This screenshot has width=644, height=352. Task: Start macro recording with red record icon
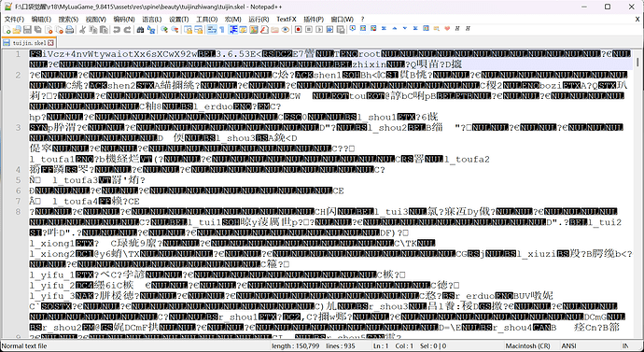point(298,30)
